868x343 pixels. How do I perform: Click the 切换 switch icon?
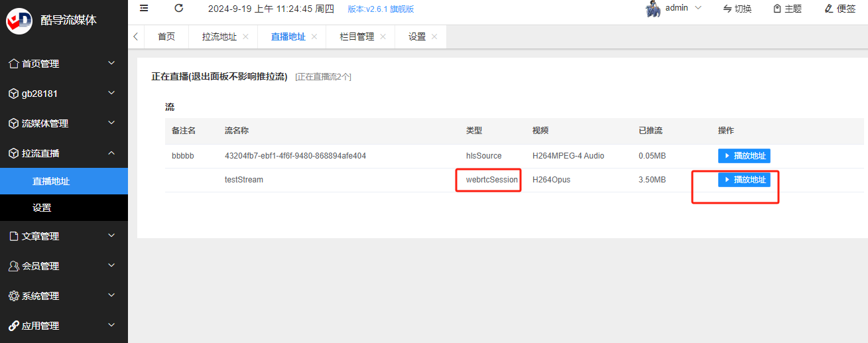[727, 9]
